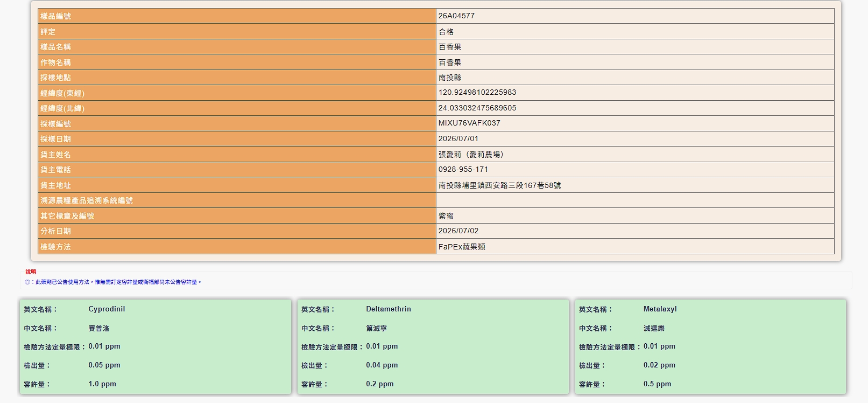Select the owner address in 埔里鎮
Screen dimensions: 868x403
tap(499, 185)
